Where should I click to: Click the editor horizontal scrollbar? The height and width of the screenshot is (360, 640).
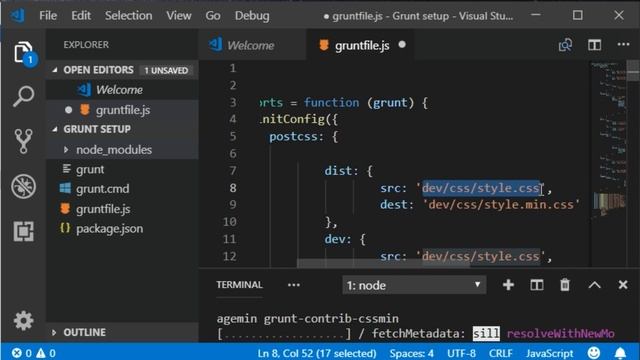(383, 263)
